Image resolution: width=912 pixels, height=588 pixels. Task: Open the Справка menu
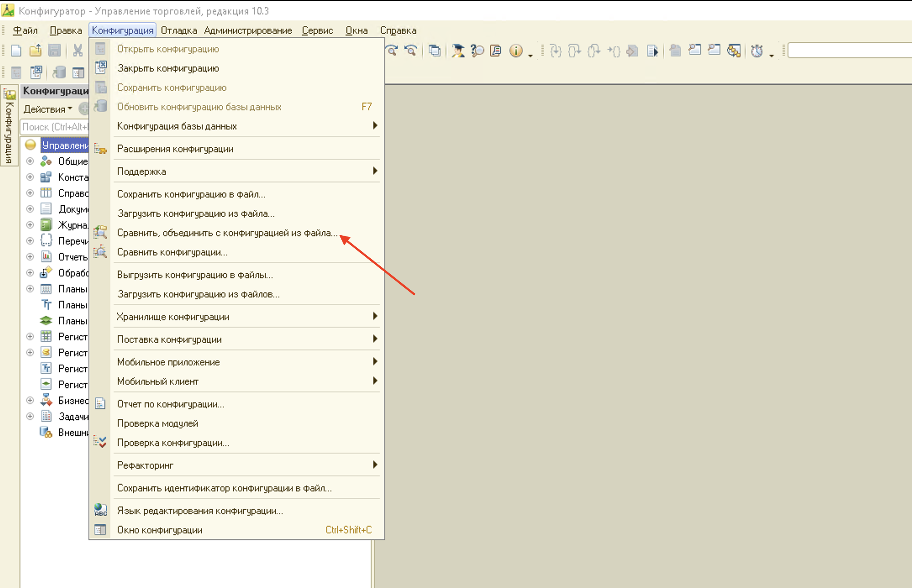(398, 31)
